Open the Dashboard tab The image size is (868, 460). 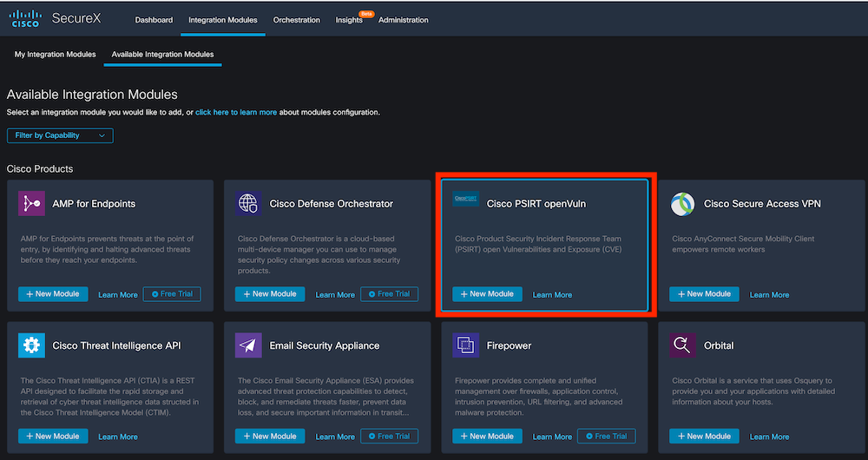(154, 20)
